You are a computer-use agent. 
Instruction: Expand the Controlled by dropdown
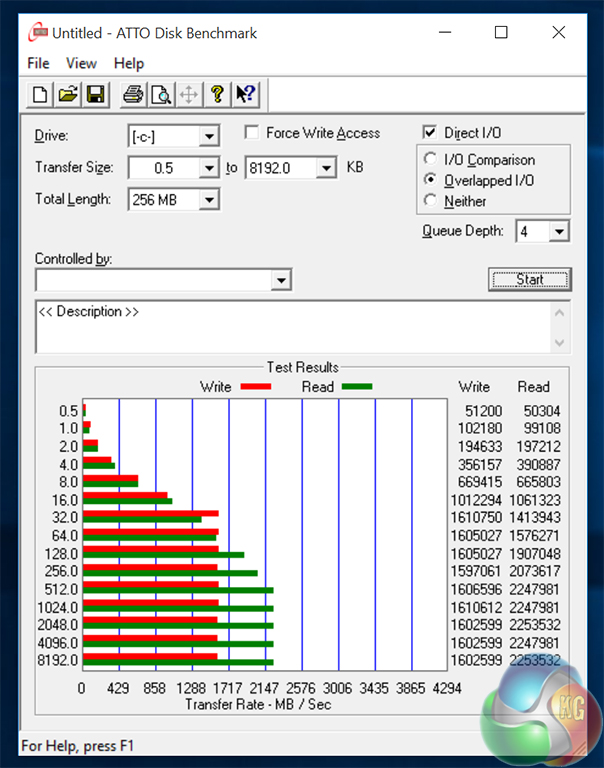click(281, 280)
